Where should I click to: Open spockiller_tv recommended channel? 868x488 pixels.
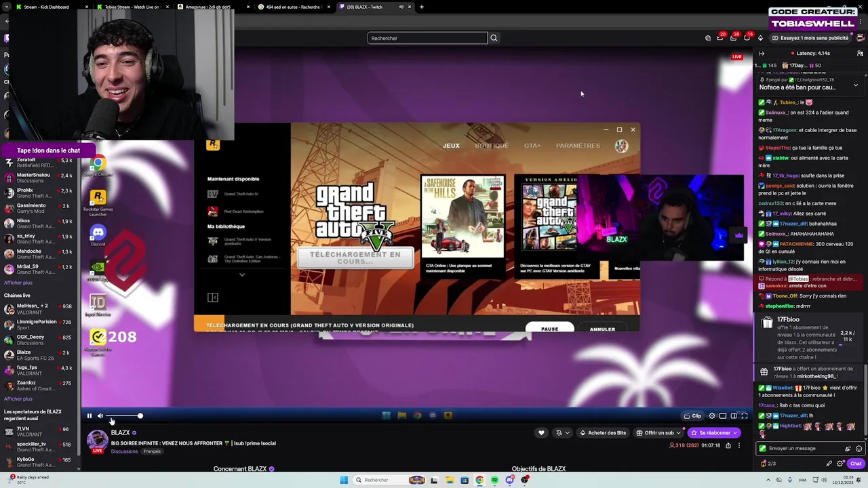[39, 446]
